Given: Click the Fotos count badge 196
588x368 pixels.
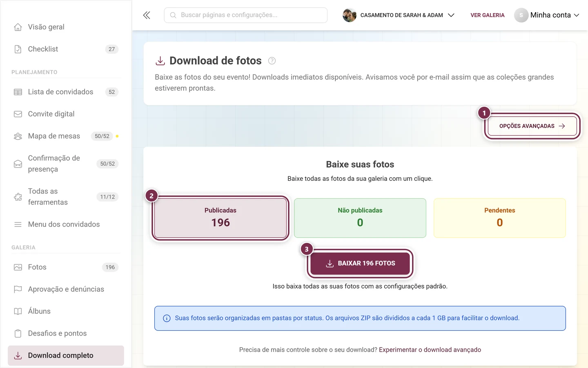Looking at the screenshot, I should [110, 267].
